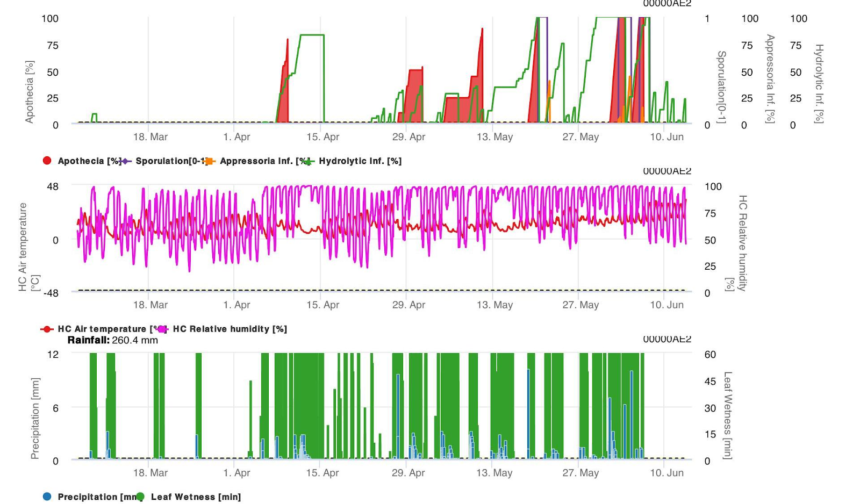Click the purple Sporulation legend diamond marker
This screenshot has width=860, height=504.
coord(126,161)
